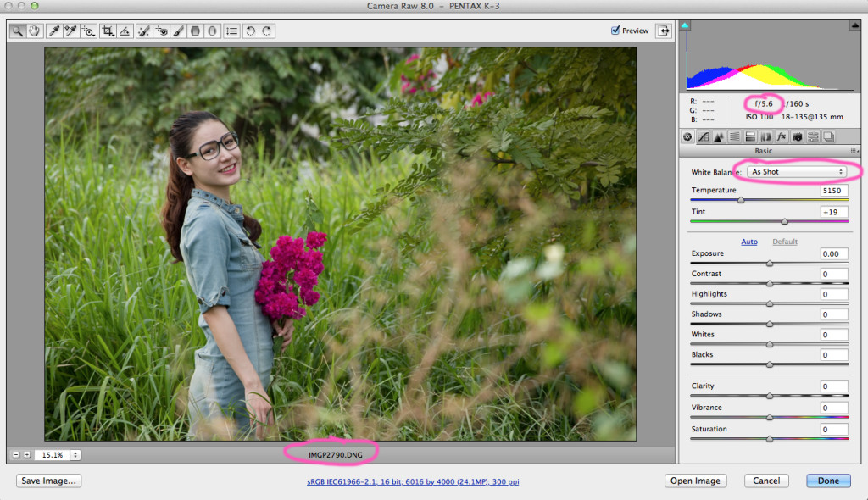
Task: Open the Camera Raw preferences dialog
Action: coord(232,31)
